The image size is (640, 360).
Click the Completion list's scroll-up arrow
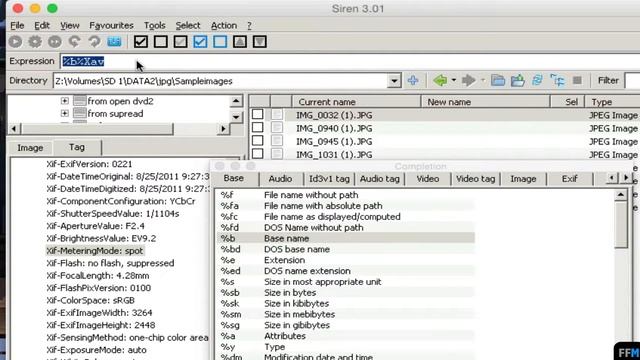pos(621,195)
